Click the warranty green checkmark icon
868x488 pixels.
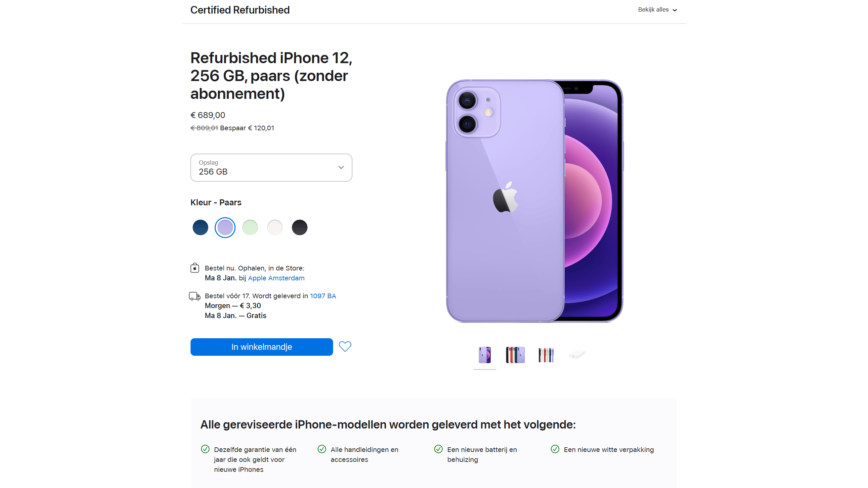pos(205,449)
